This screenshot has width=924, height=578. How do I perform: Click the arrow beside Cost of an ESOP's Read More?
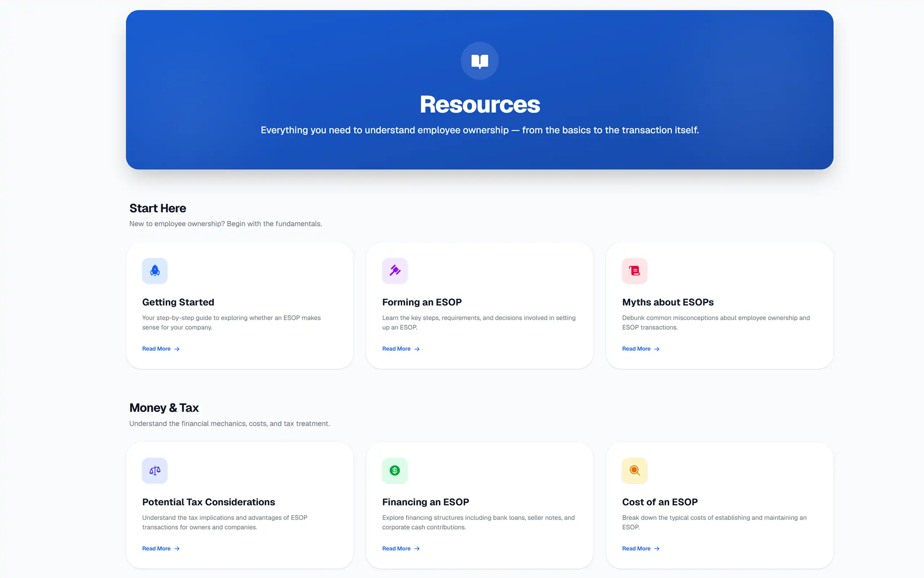[657, 549]
